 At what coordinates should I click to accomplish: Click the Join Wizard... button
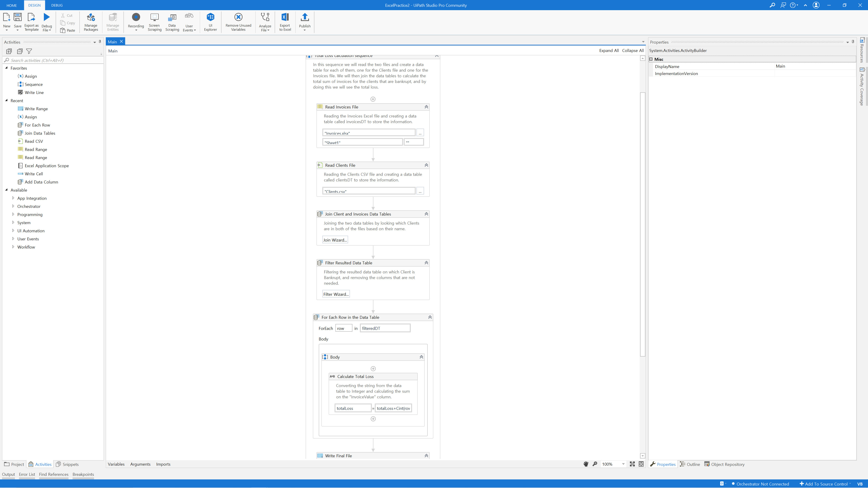point(335,240)
